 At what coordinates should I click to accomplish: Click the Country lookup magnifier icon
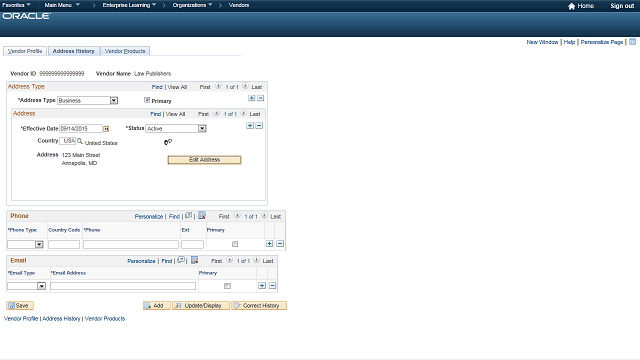tap(80, 141)
